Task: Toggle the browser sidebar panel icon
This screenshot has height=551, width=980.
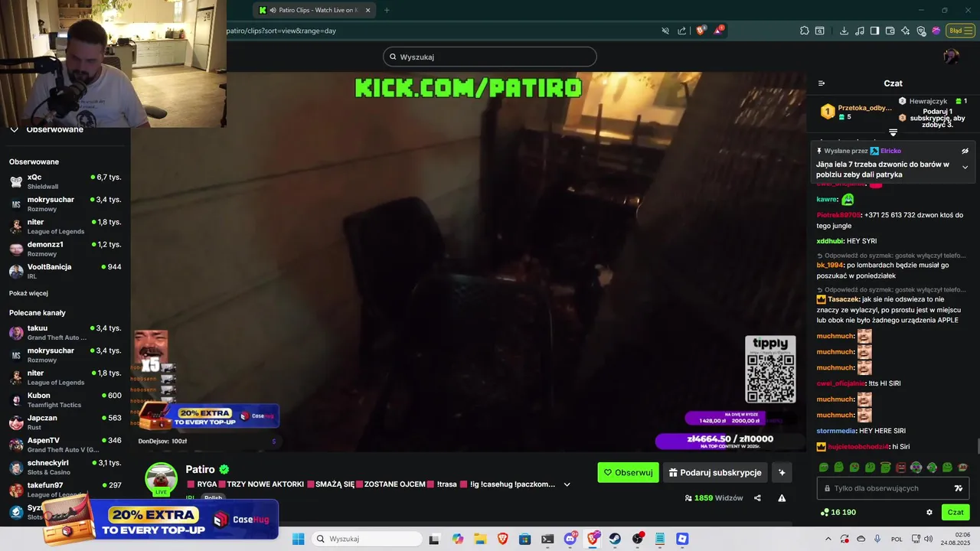Action: 874,31
